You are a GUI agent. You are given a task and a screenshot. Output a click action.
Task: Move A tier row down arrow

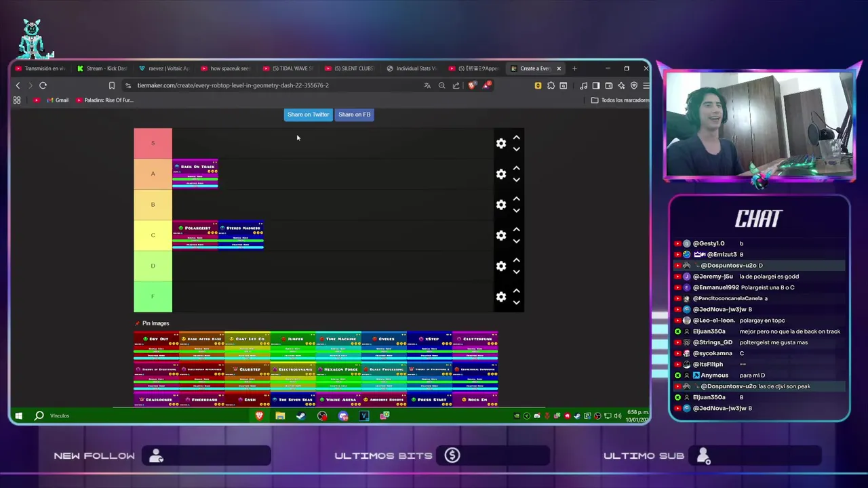516,180
